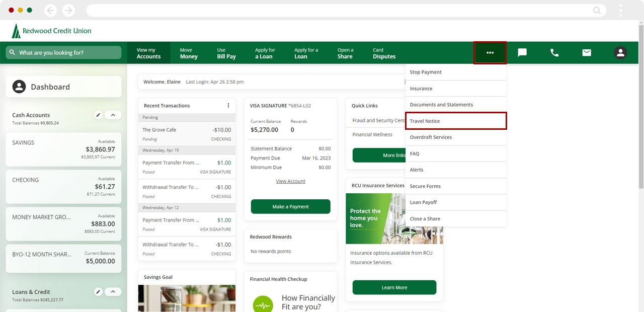The image size is (644, 312).
Task: Open the CHECKING account card
Action: tap(63, 187)
